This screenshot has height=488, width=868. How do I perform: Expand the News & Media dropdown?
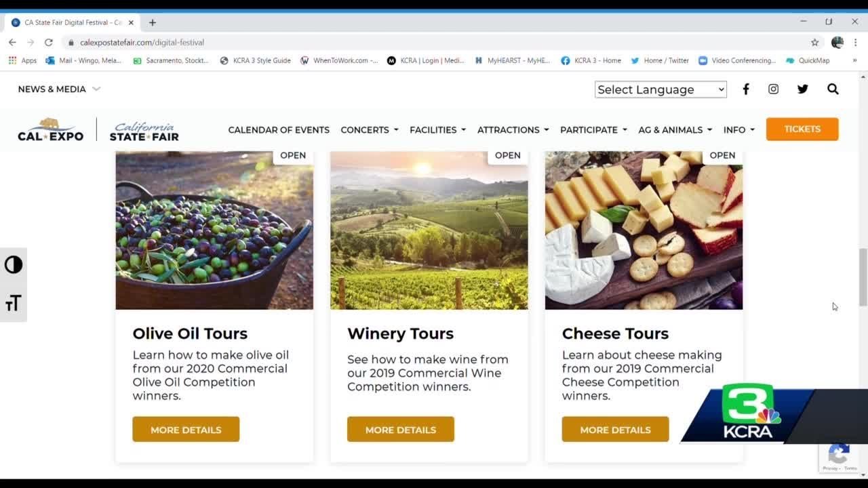59,89
